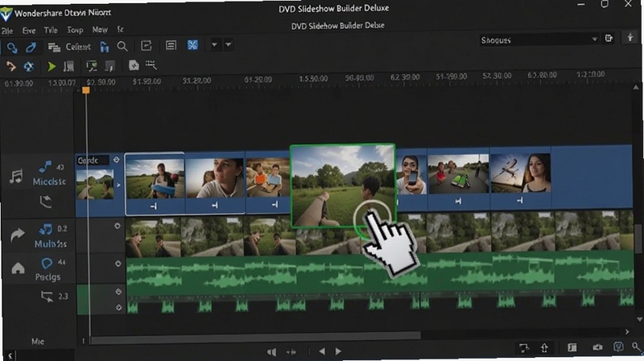Image resolution: width=644 pixels, height=361 pixels.
Task: Open the Mew menu
Action: click(100, 30)
